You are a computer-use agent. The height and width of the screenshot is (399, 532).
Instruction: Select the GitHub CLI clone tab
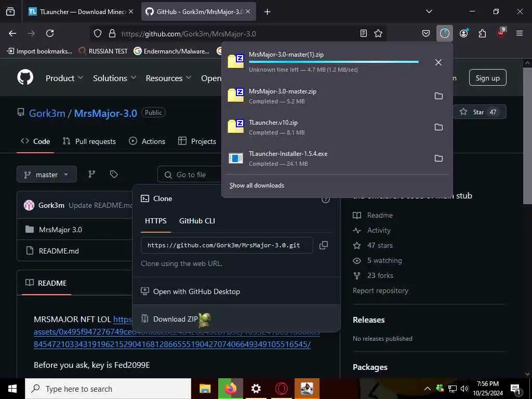point(197,221)
